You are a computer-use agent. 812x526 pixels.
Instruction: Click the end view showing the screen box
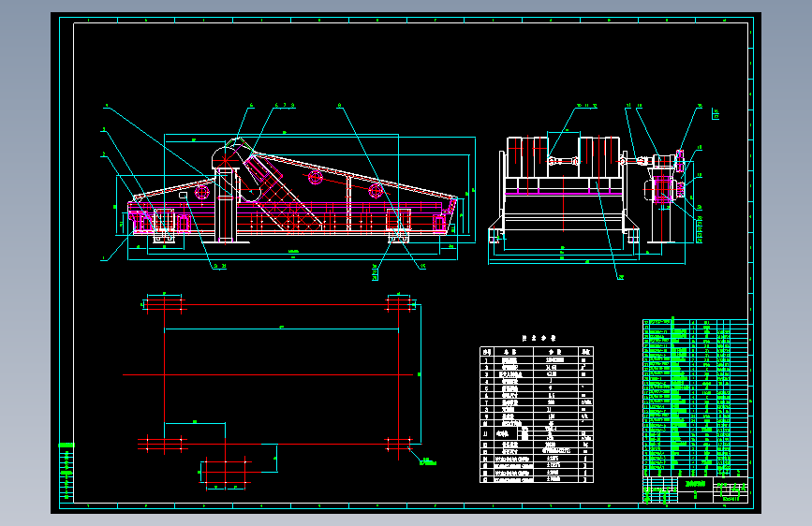[565, 190]
